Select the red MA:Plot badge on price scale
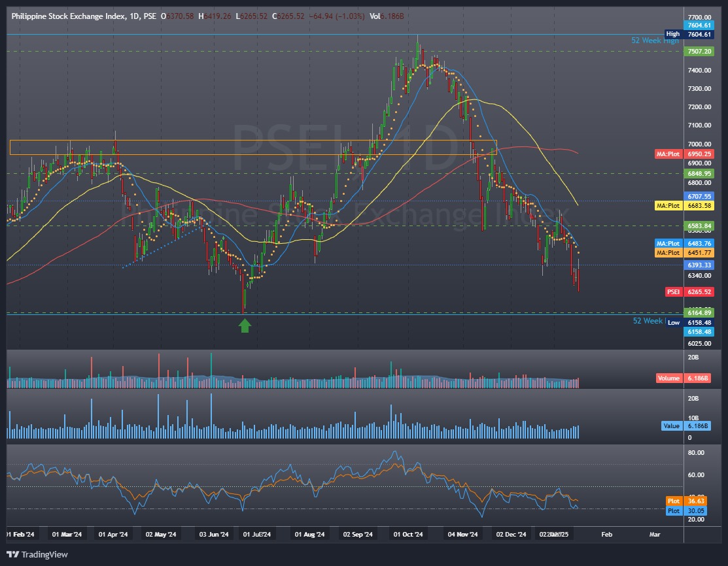Image resolution: width=728 pixels, height=566 pixels. (668, 154)
